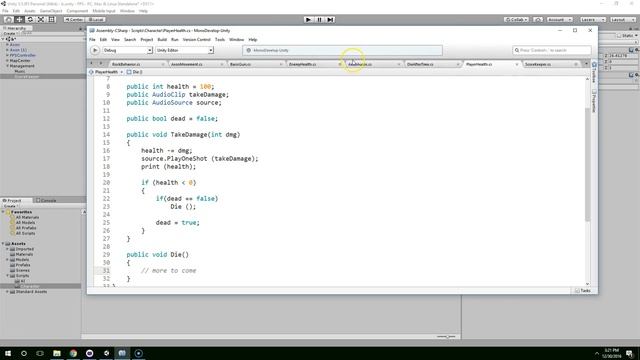Toggle the Static checkbox in Inspector
The image size is (640, 360).
[x=619, y=36]
